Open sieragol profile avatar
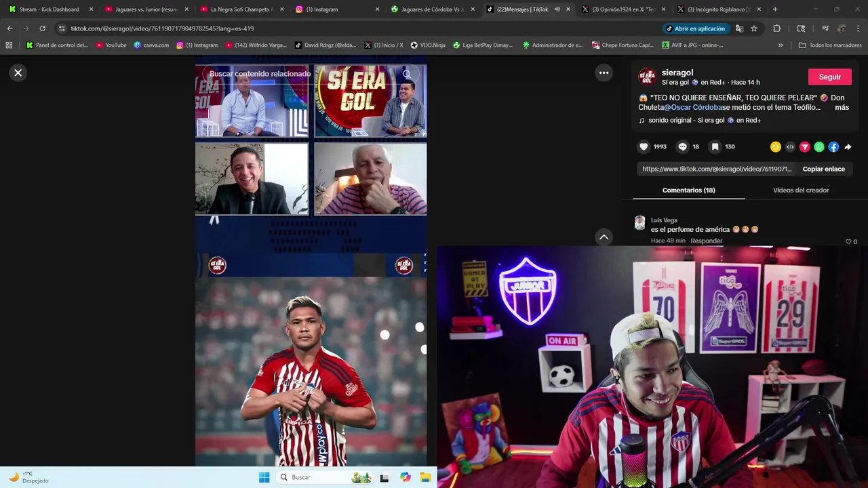Viewport: 868px width, 488px height. [x=648, y=77]
